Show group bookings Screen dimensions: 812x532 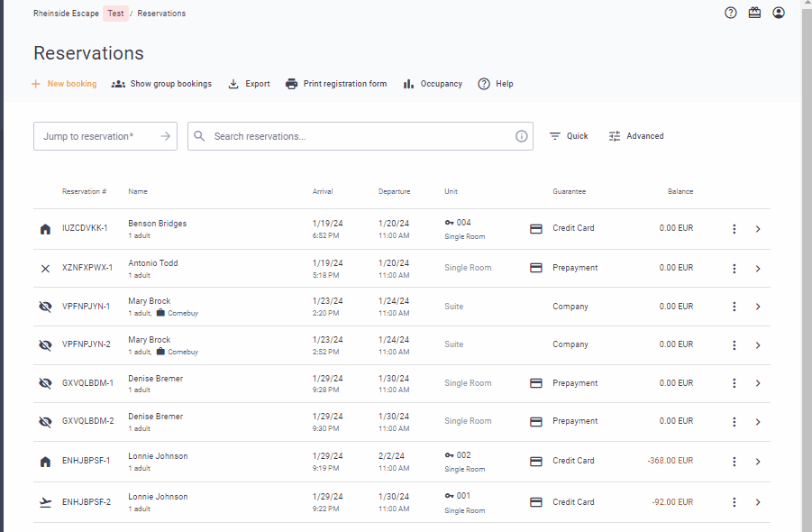[161, 84]
